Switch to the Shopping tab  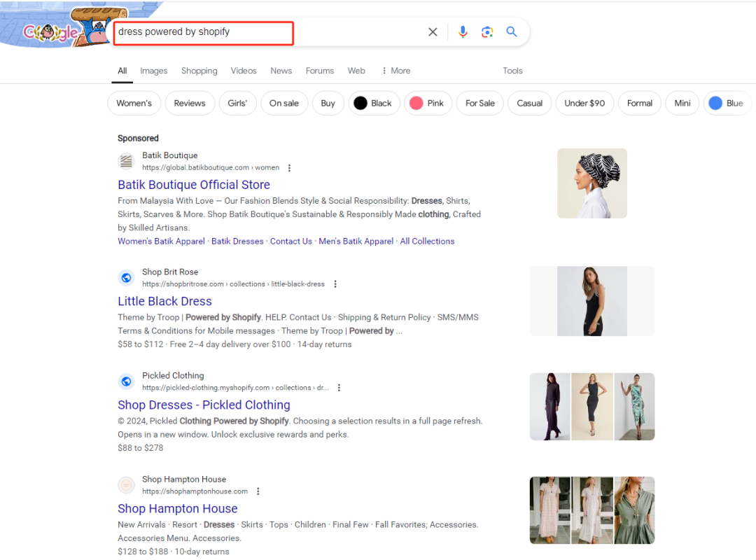point(199,71)
